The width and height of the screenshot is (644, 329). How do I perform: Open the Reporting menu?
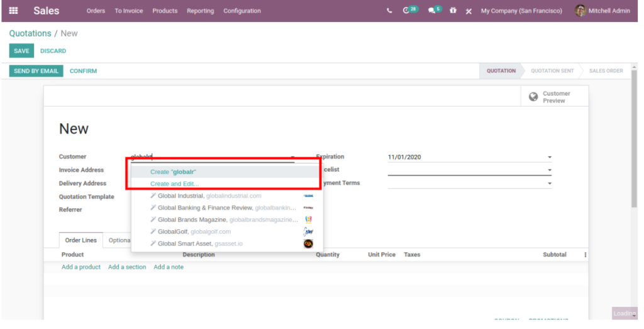click(200, 11)
